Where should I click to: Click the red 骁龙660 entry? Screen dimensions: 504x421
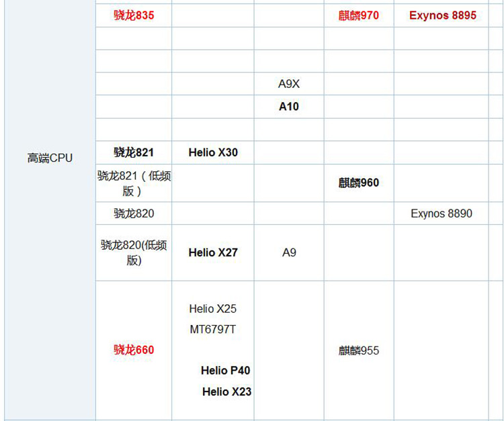[134, 350]
